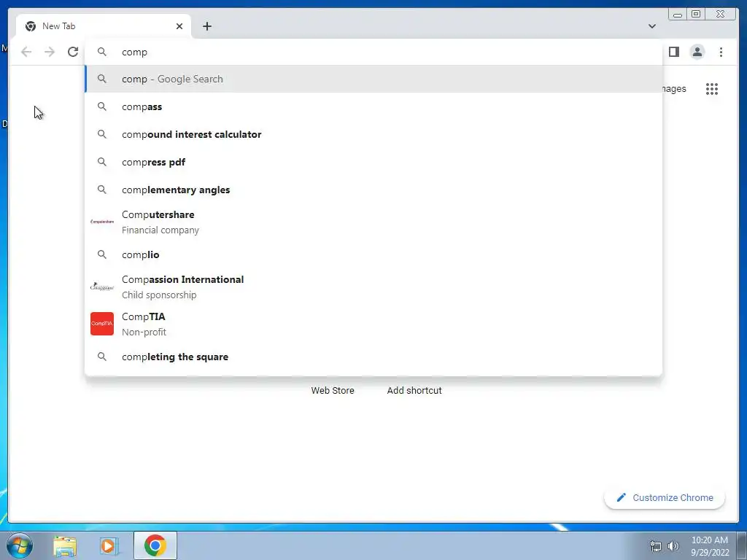Screen dimensions: 747x560
Task: Close the New Tab tab
Action: [179, 26]
